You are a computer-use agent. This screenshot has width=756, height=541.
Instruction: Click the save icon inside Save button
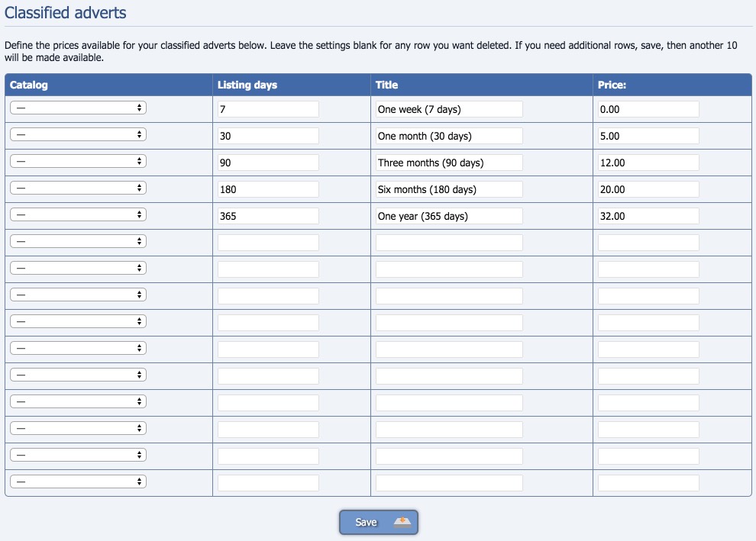click(x=402, y=522)
